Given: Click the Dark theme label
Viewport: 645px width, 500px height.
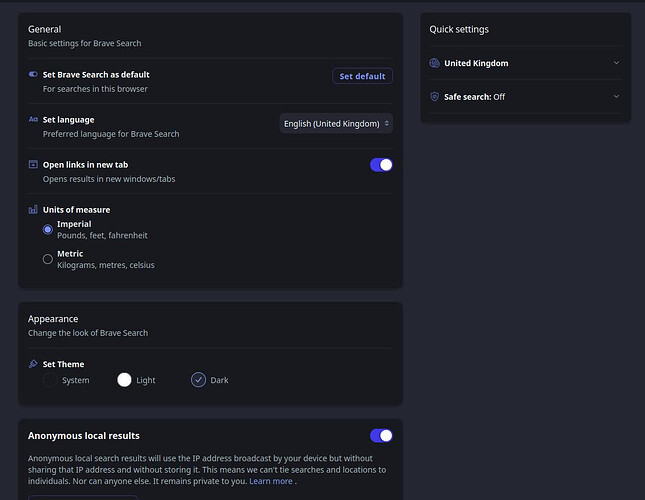Looking at the screenshot, I should (219, 380).
